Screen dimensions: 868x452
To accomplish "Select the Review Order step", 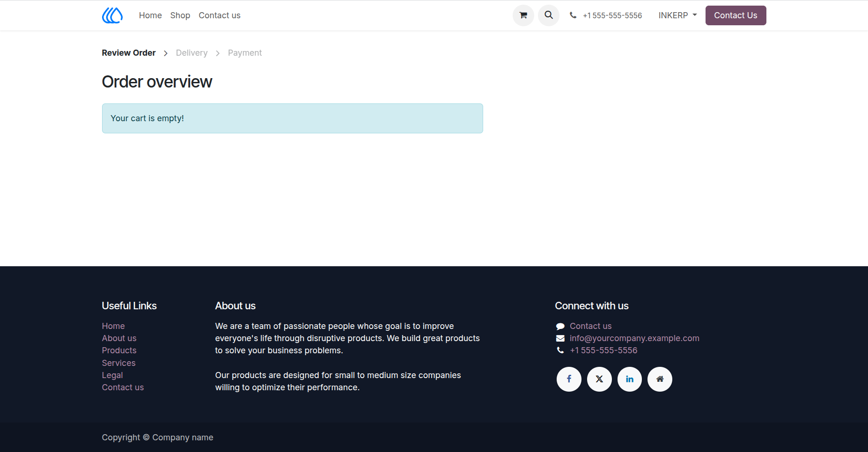I will (x=129, y=53).
